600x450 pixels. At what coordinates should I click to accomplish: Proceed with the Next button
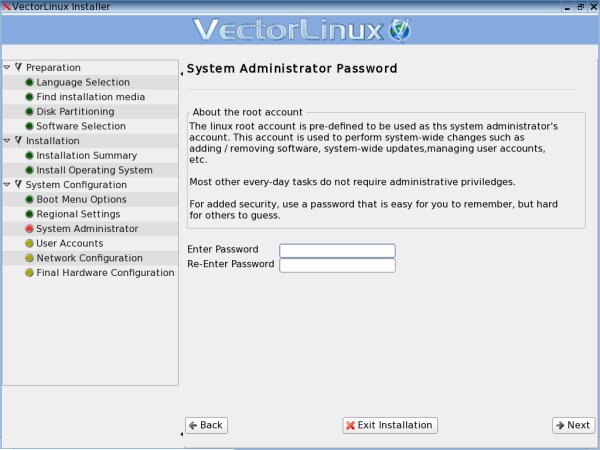point(572,425)
